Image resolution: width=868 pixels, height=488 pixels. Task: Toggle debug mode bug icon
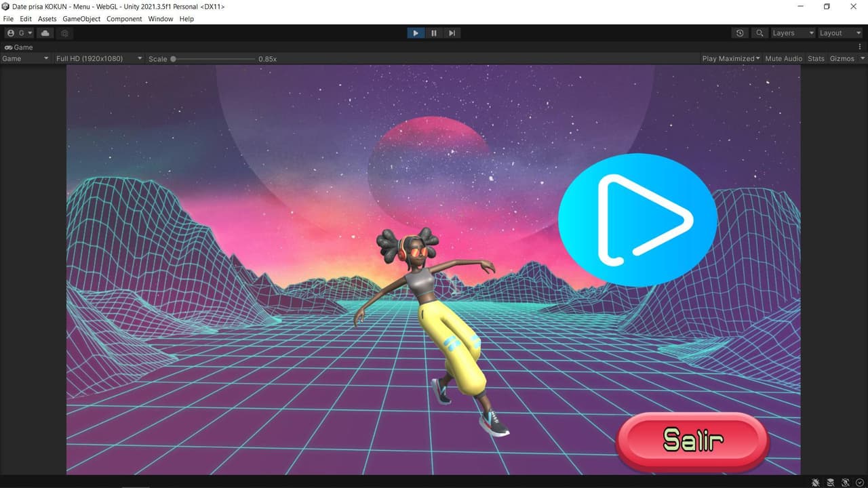[x=816, y=483]
